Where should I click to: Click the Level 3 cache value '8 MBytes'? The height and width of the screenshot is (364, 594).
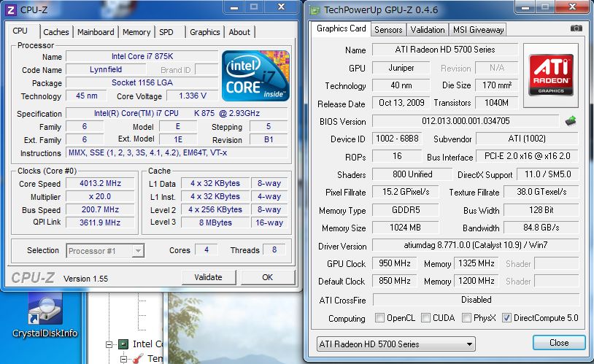pyautogui.click(x=215, y=222)
